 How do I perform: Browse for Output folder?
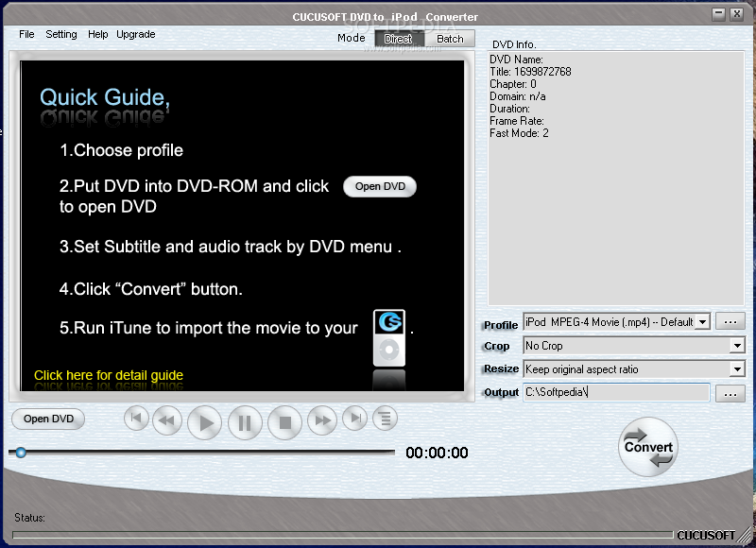730,393
